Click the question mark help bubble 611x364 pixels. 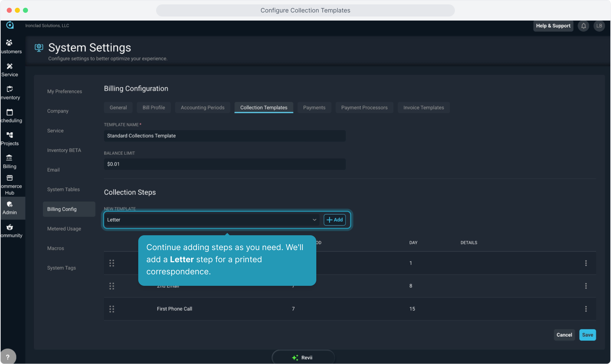(x=8, y=357)
